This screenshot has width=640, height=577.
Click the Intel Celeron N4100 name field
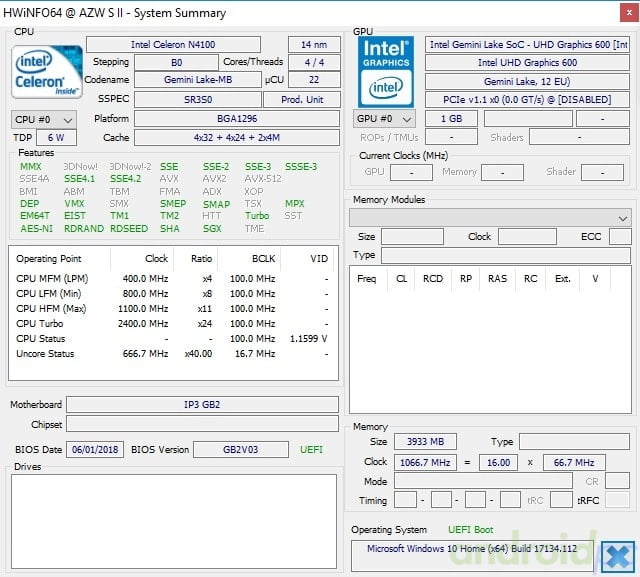pyautogui.click(x=173, y=44)
